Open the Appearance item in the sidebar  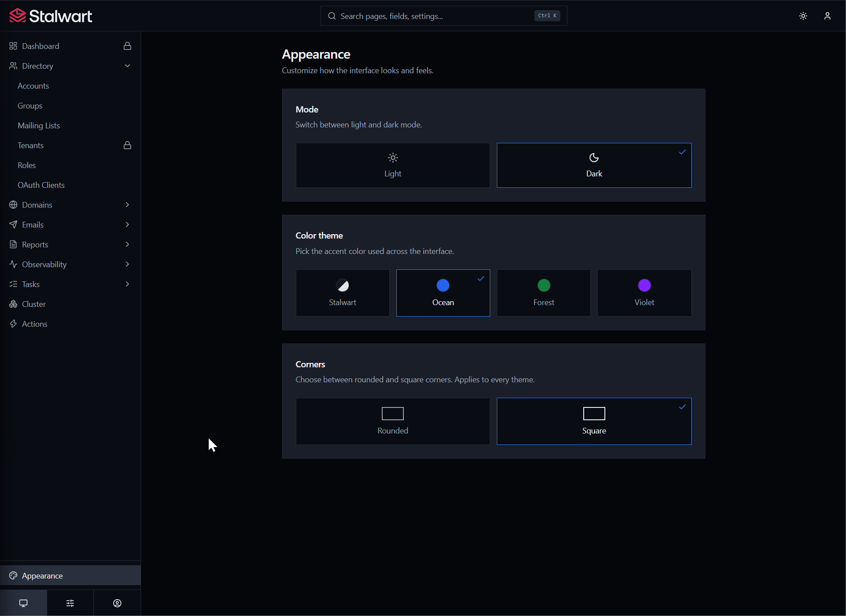tap(71, 575)
